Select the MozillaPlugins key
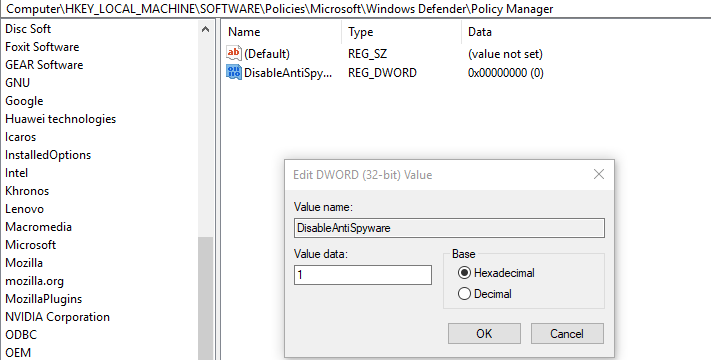The height and width of the screenshot is (360, 711). tap(44, 299)
